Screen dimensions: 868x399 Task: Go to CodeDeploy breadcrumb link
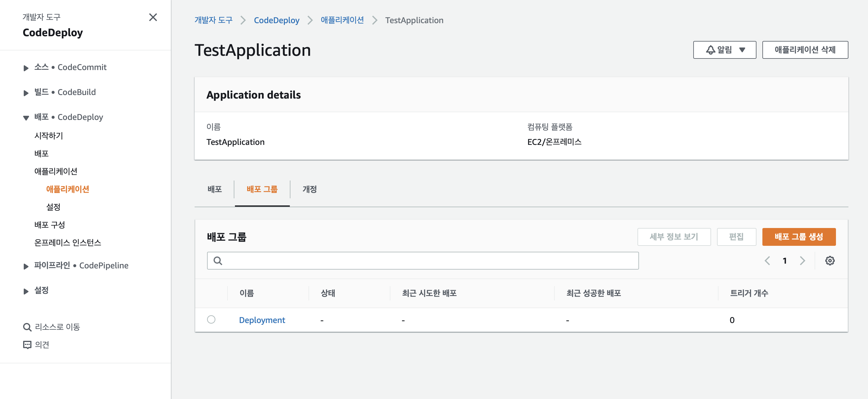coord(277,20)
